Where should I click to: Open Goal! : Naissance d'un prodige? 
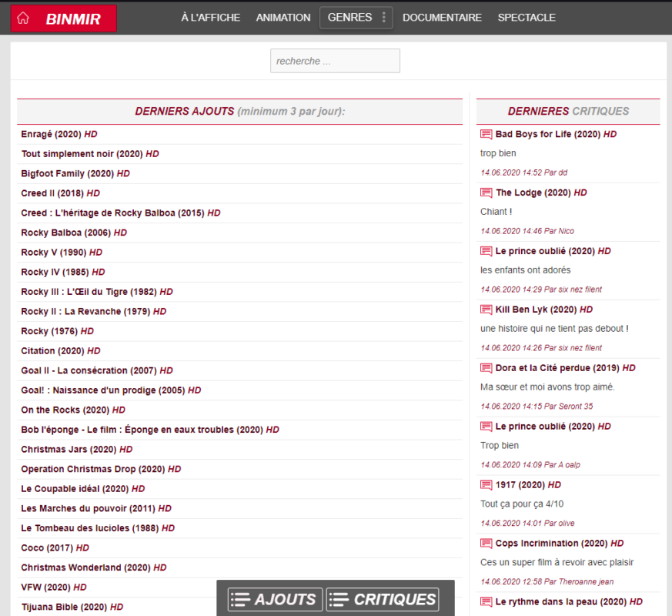pos(111,390)
